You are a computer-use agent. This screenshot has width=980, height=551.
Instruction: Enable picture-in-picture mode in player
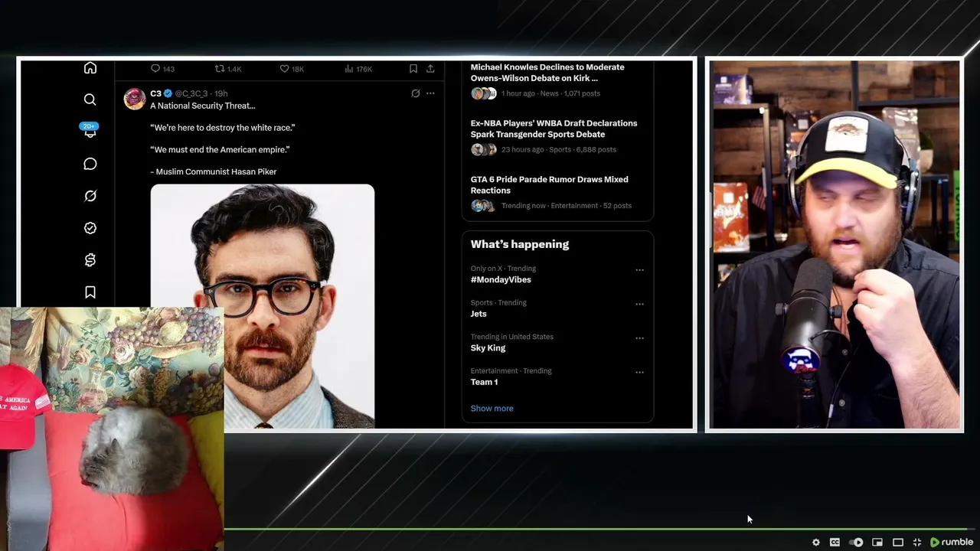(x=877, y=543)
